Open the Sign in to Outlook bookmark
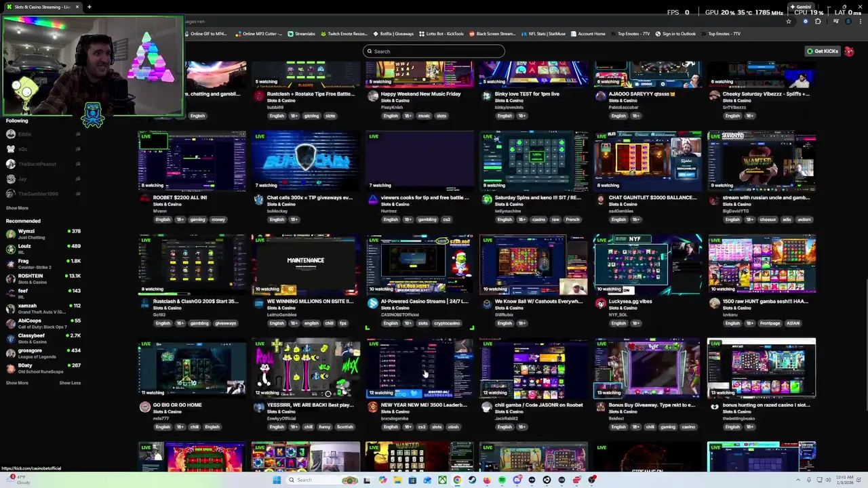 point(675,34)
